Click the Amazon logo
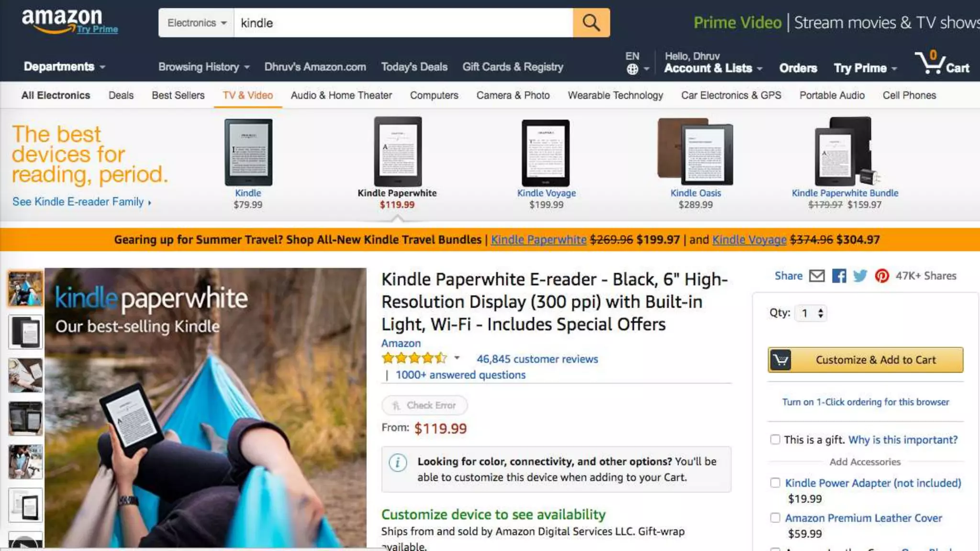Screen dimensions: 980x551 tap(69, 22)
